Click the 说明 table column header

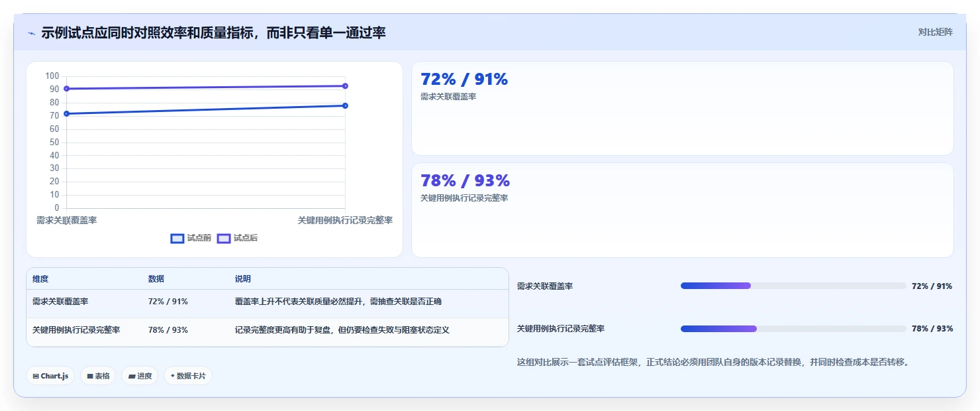pyautogui.click(x=243, y=279)
